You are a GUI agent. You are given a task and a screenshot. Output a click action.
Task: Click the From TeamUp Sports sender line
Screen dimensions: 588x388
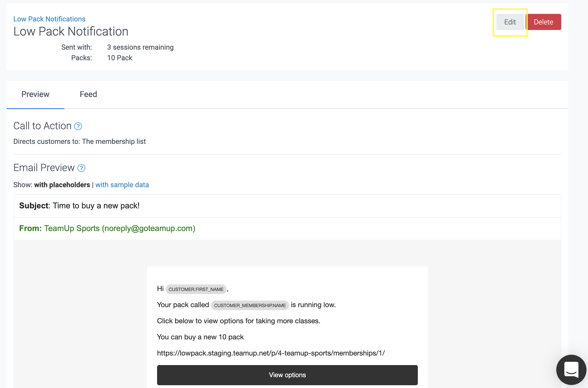coord(107,228)
